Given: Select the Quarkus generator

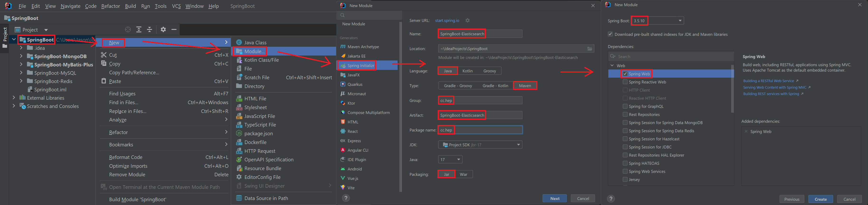Looking at the screenshot, I should (x=355, y=84).
